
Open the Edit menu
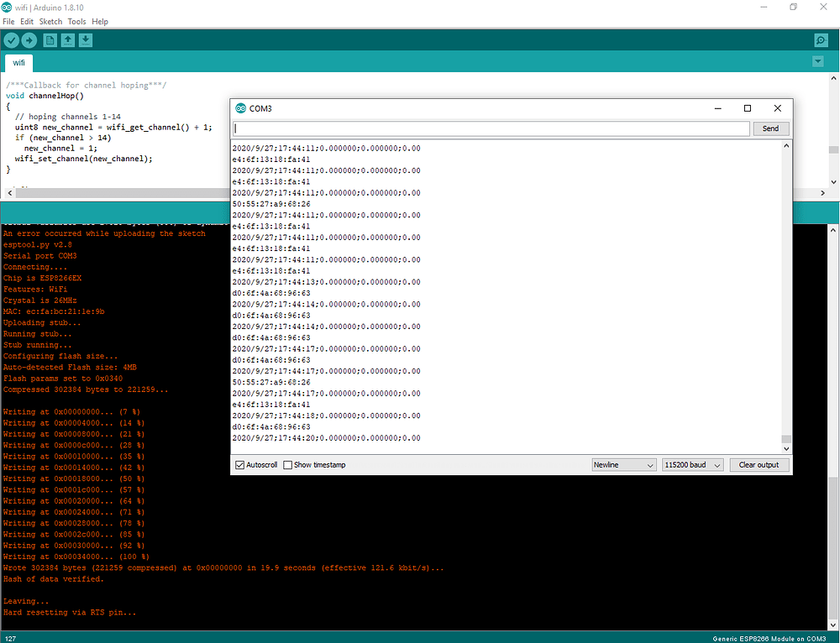point(27,22)
